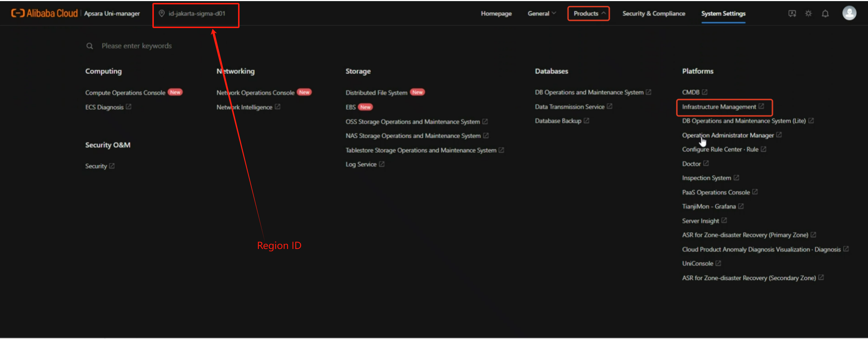
Task: Open UniConsole link
Action: pyautogui.click(x=697, y=264)
